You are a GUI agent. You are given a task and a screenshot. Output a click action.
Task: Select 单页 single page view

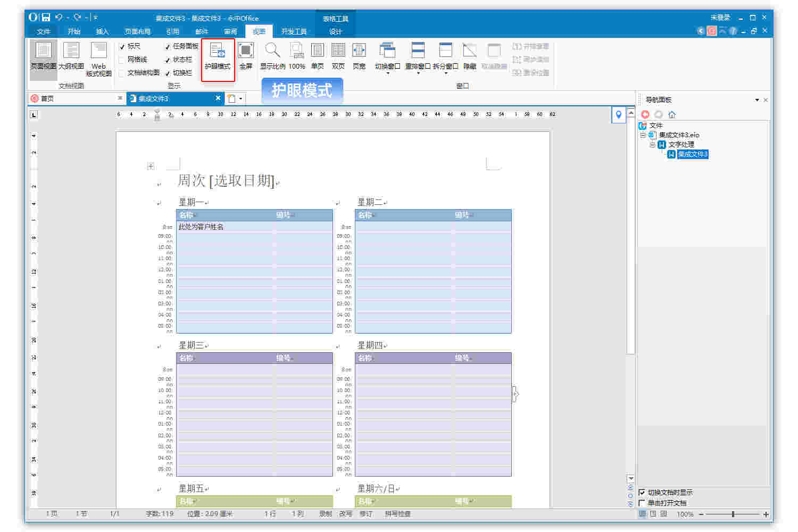(317, 56)
